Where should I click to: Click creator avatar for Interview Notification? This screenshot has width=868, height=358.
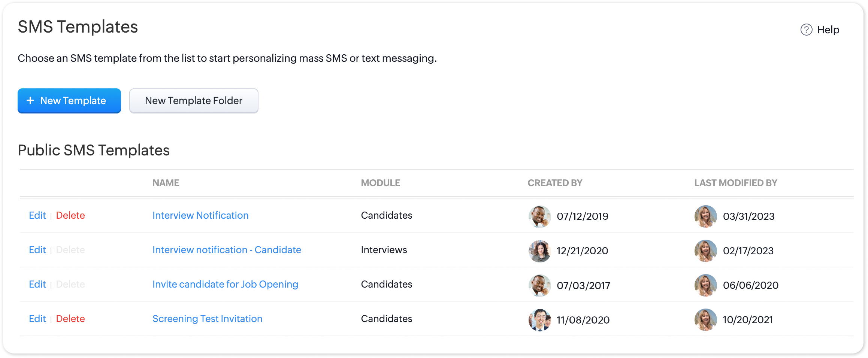tap(539, 216)
